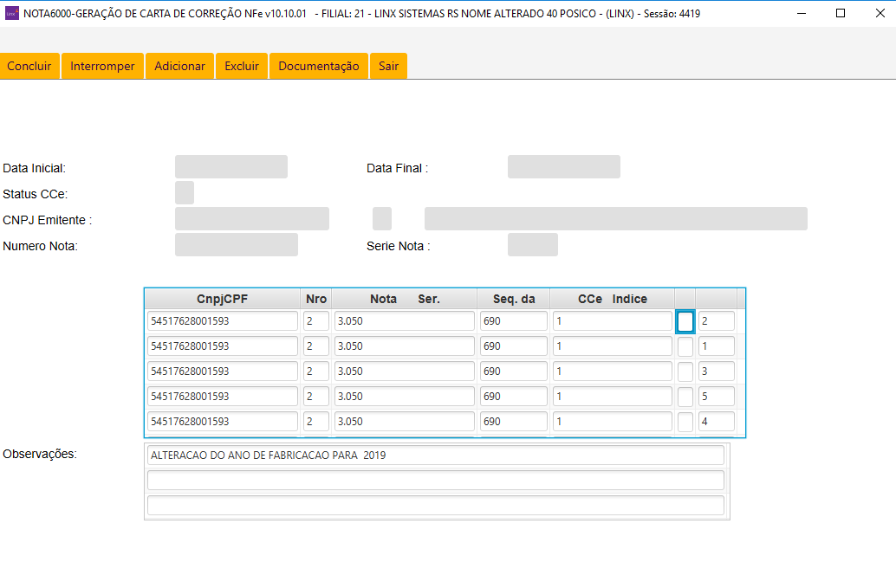Tick the checkbox in the row with index 5

[x=685, y=397]
